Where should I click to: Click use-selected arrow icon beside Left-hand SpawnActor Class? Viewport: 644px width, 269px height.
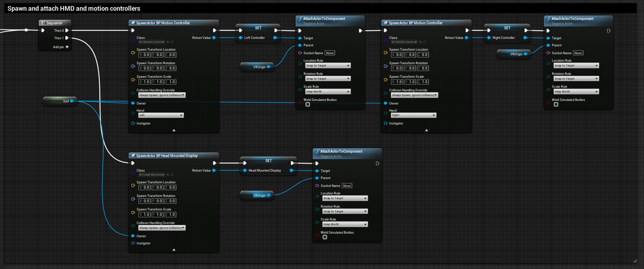[168, 42]
